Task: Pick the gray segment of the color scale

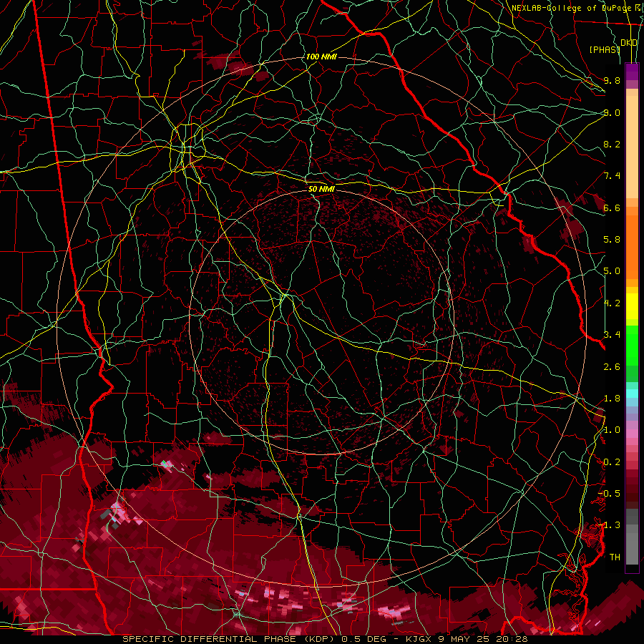Action: pyautogui.click(x=632, y=537)
